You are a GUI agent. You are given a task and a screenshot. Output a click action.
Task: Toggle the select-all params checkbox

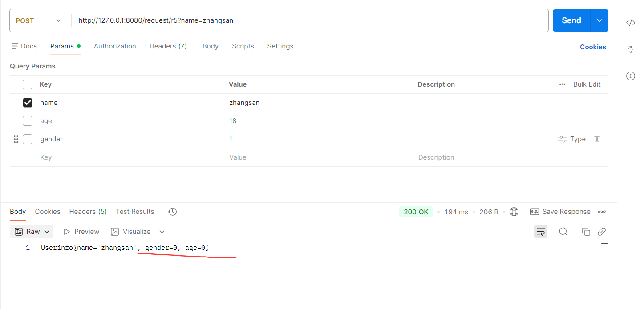28,84
